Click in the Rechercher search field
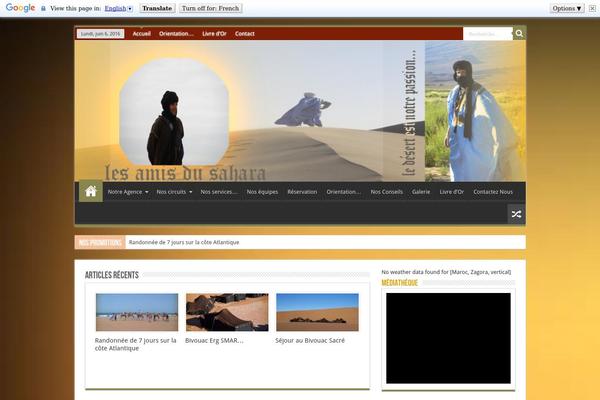Viewport: 600px width, 400px height. (488, 34)
